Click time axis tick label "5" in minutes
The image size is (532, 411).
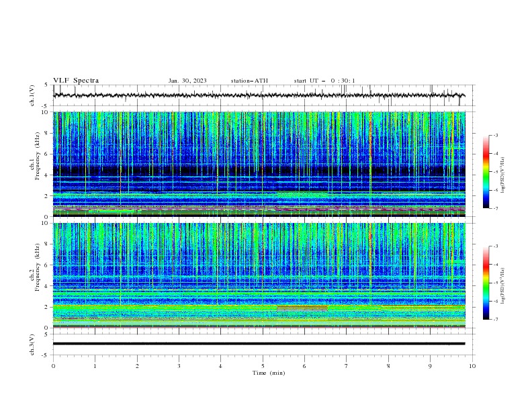[x=263, y=366]
